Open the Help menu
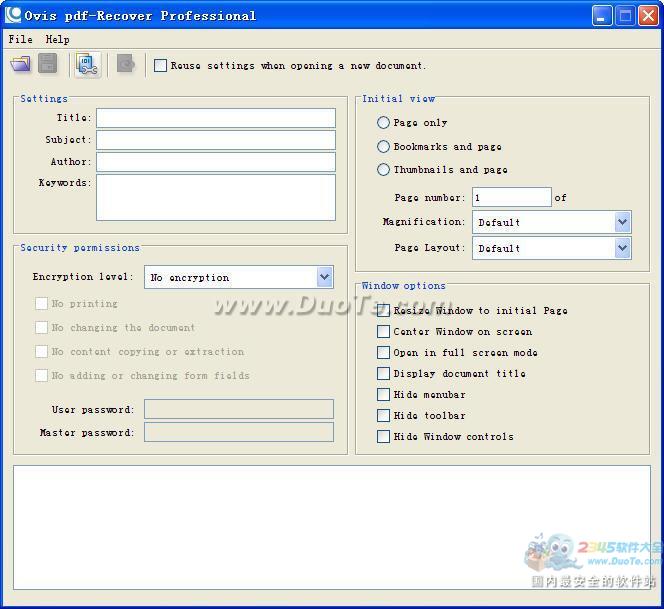The width and height of the screenshot is (664, 609). tap(57, 39)
